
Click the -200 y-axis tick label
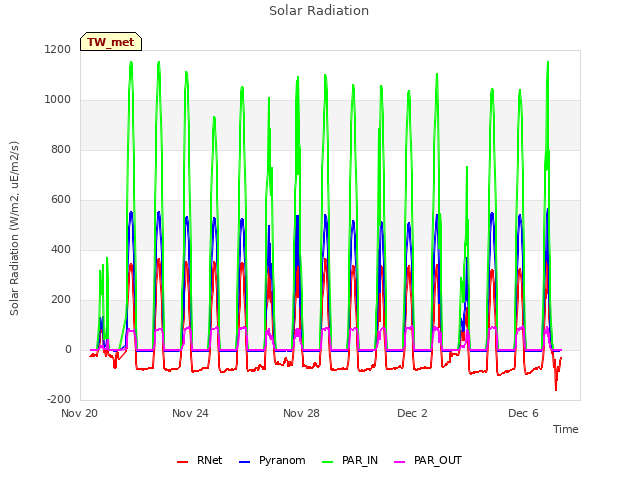[x=59, y=400]
